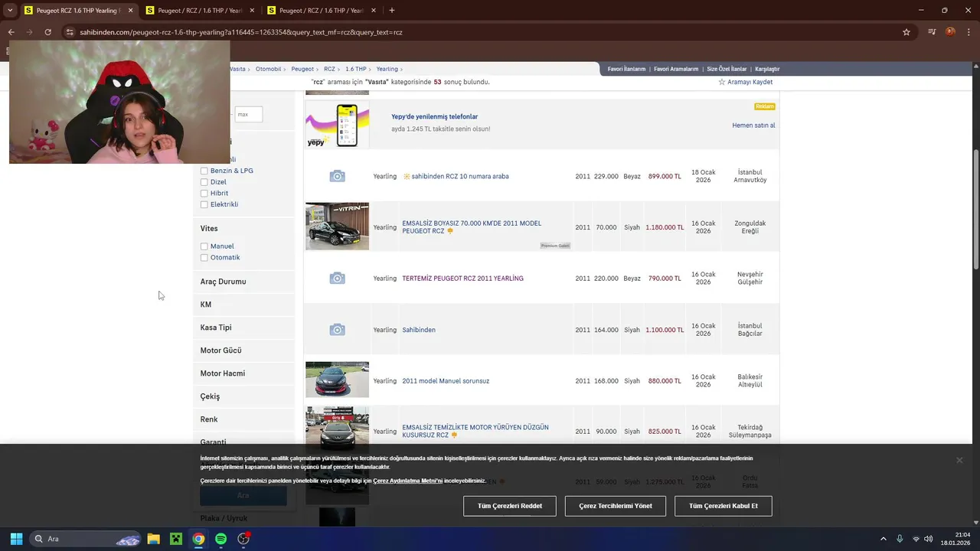Viewport: 980px width, 551px height.
Task: Click the max price input field
Action: (248, 115)
